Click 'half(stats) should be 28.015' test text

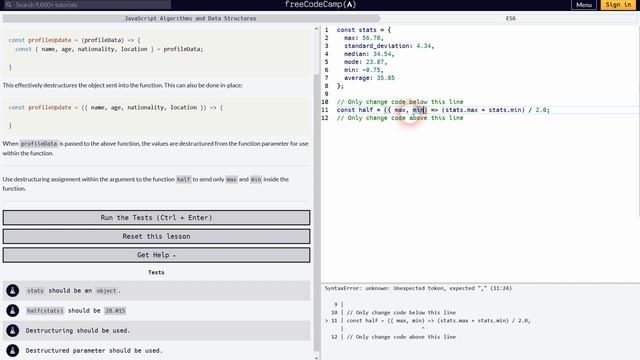click(76, 311)
